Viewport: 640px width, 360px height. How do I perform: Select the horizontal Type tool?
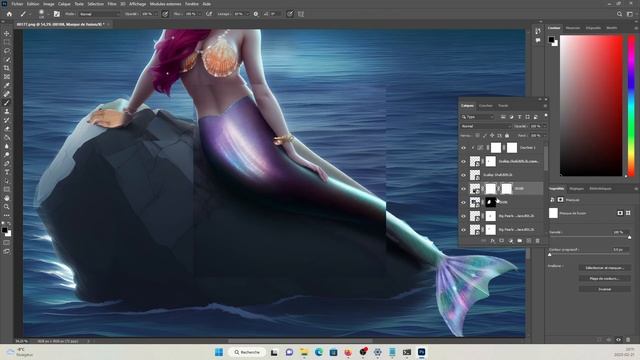[7, 172]
